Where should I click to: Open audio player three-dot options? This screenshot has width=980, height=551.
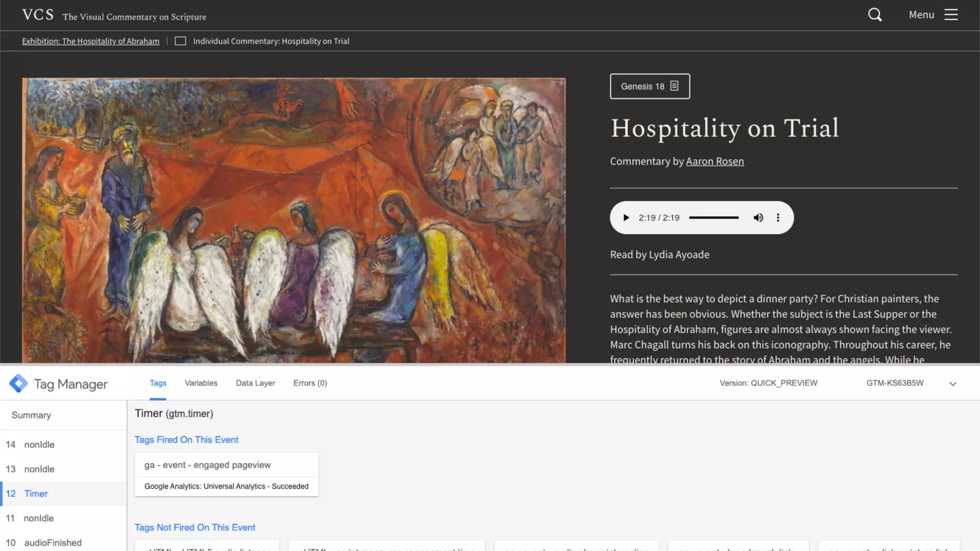click(x=778, y=218)
